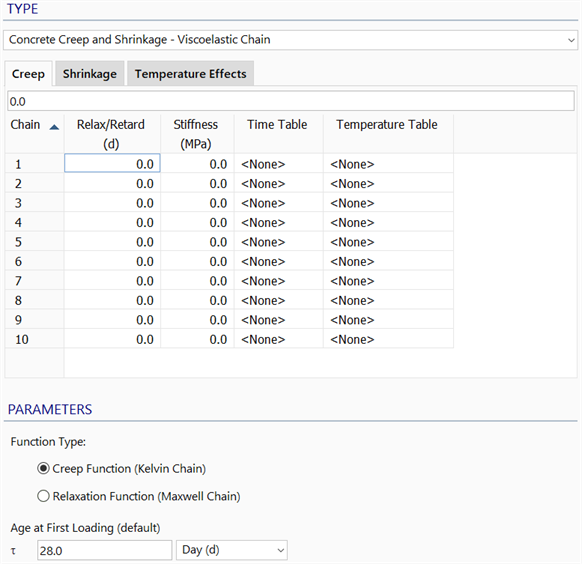
Task: Select chain 6 Stiffness cell
Action: point(197,261)
